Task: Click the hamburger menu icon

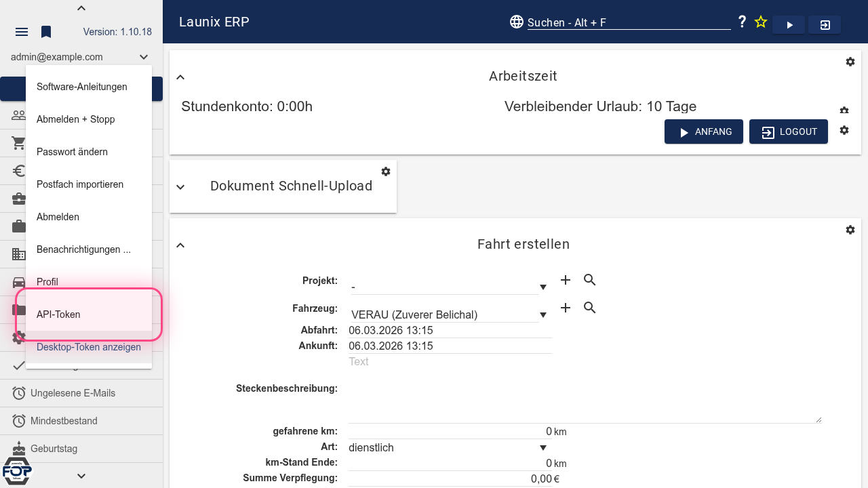Action: point(22,32)
